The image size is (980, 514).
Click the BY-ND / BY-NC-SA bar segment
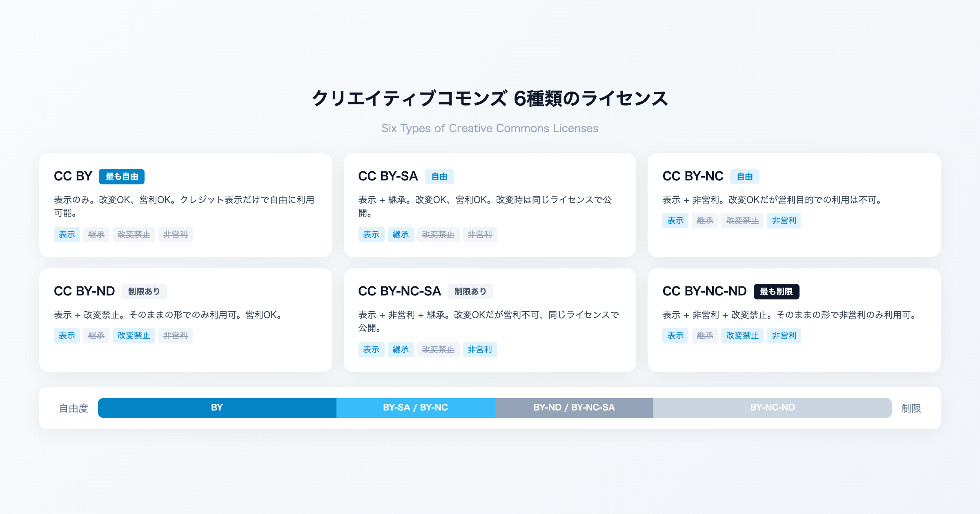(x=574, y=408)
